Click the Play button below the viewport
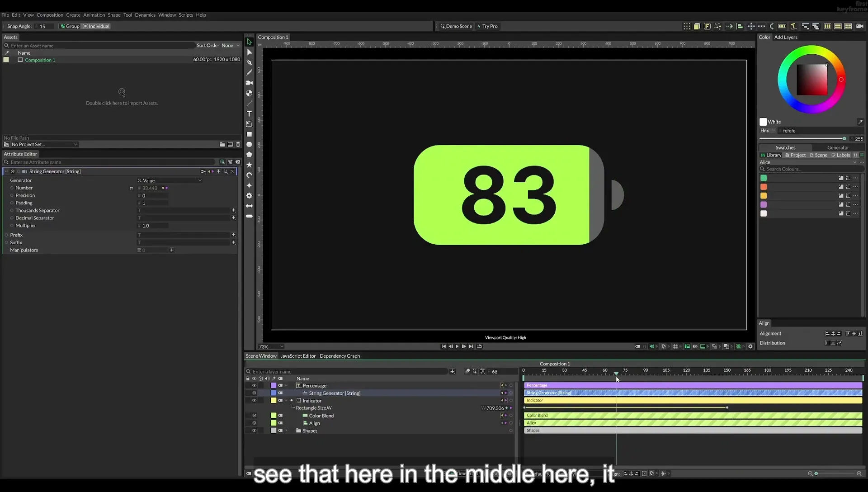This screenshot has width=868, height=492. pos(457,346)
